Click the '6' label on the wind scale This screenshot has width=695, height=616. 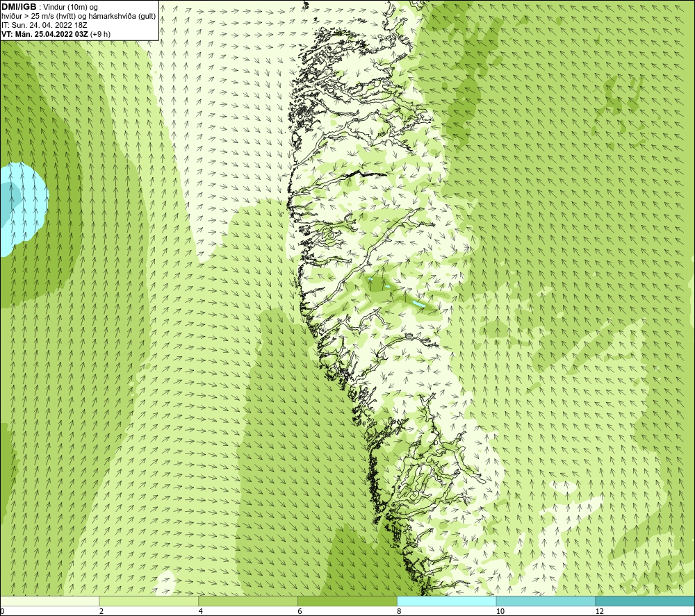(300, 612)
